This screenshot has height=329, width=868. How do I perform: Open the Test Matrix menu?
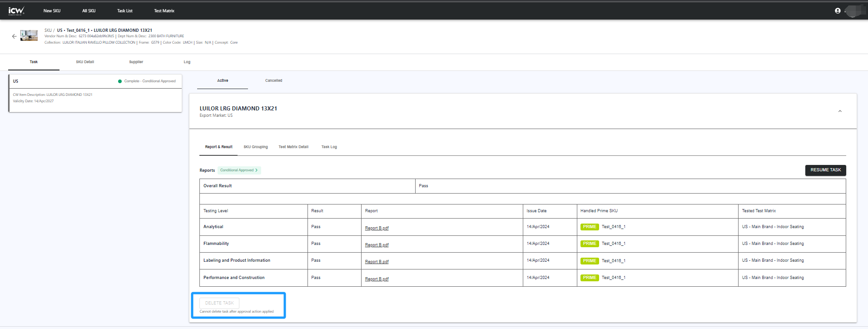point(164,11)
